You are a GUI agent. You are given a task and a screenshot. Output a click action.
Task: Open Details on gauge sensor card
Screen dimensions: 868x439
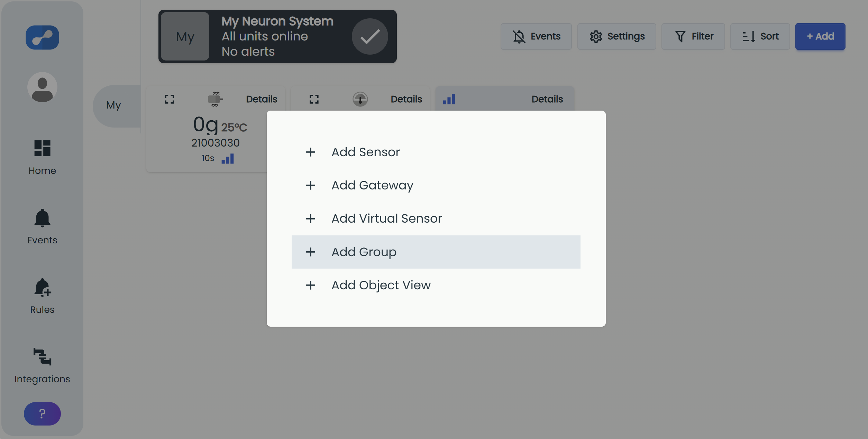(x=406, y=99)
